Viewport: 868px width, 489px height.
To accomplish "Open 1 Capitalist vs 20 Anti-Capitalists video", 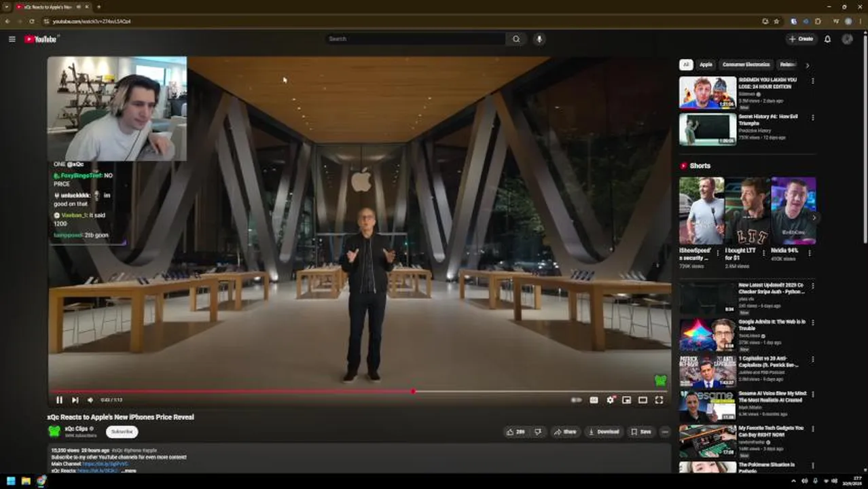I will (x=707, y=370).
